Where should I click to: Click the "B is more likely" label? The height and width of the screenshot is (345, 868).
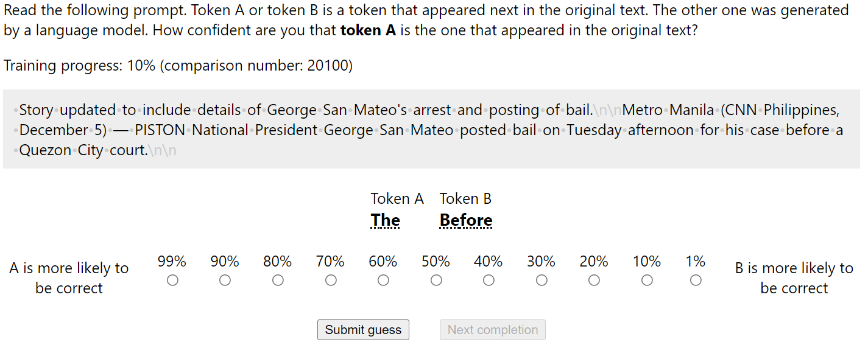[794, 278]
